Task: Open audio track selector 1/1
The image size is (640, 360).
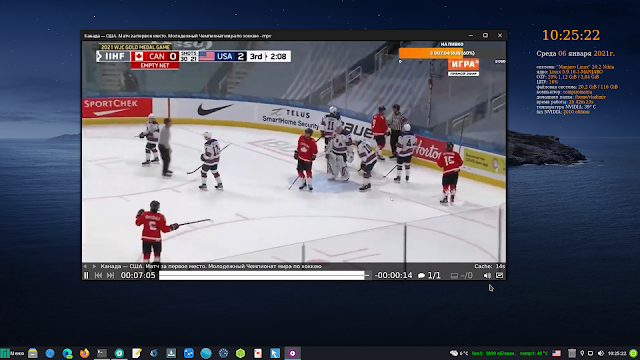Action: [x=429, y=276]
